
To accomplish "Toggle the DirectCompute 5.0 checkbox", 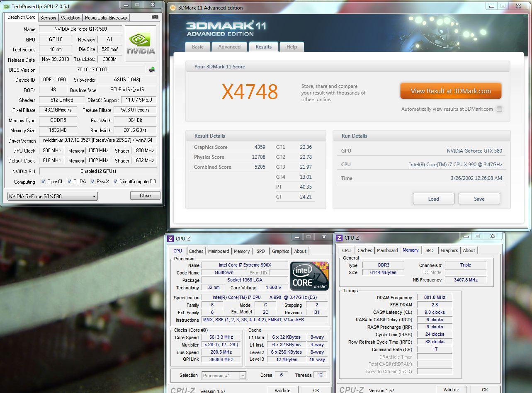I will (115, 182).
